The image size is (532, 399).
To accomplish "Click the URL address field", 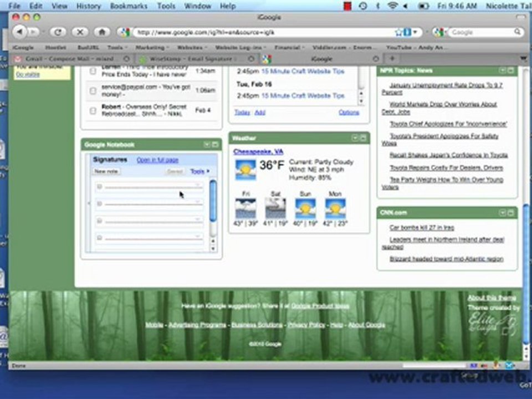I will point(265,32).
